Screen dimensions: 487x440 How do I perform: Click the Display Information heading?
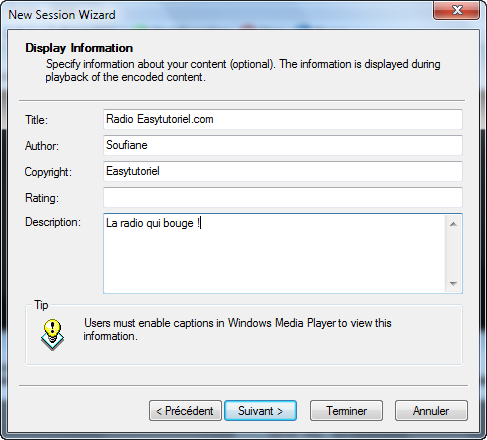(79, 48)
